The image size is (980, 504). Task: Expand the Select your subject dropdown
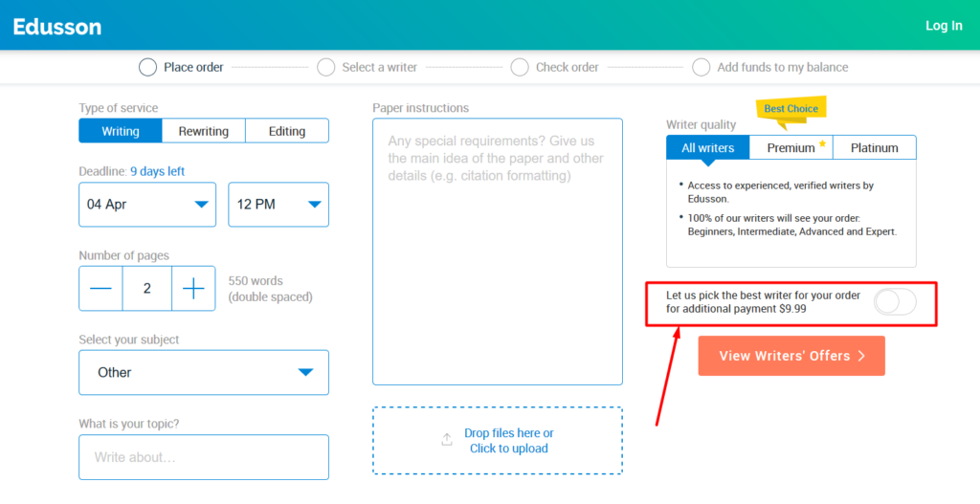[x=204, y=372]
